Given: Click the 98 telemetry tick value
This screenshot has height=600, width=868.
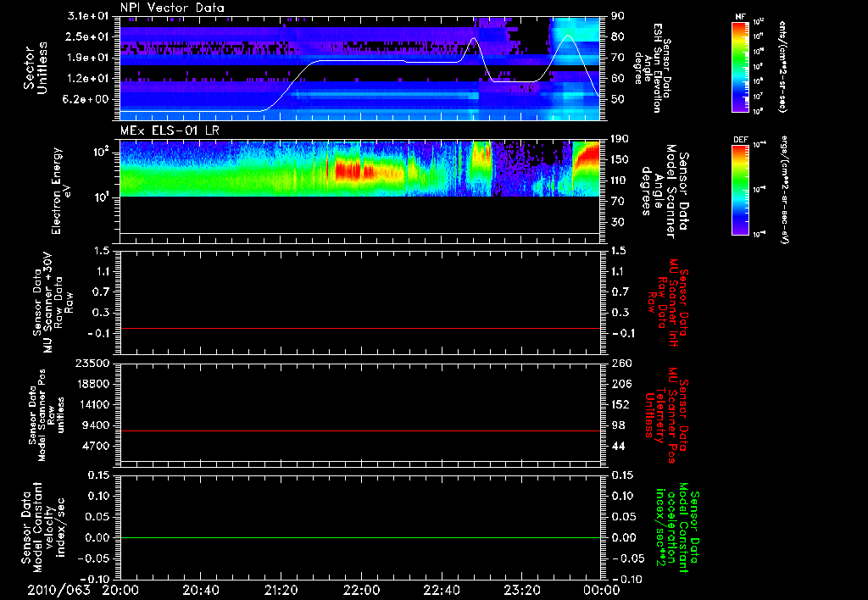Looking at the screenshot, I should (618, 425).
